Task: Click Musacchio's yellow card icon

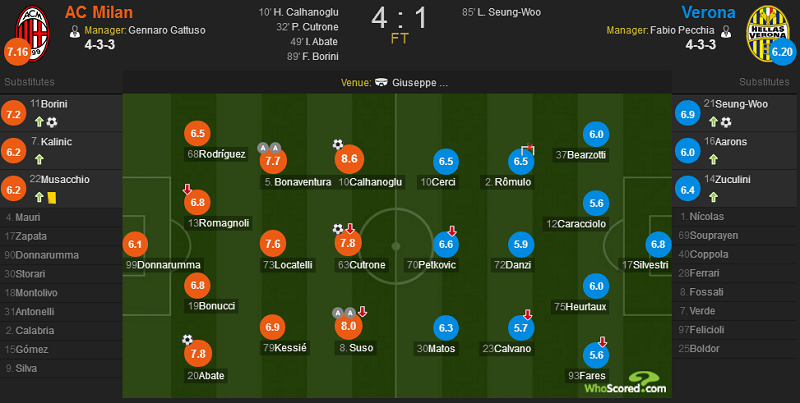Action: click(52, 197)
